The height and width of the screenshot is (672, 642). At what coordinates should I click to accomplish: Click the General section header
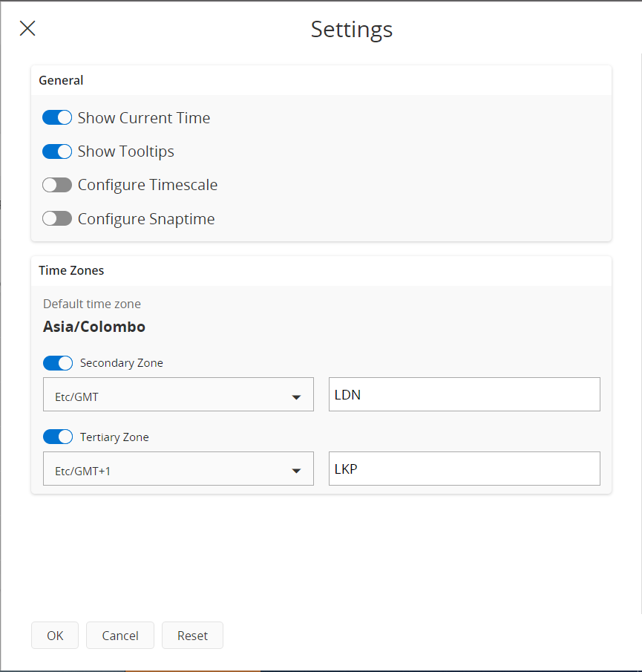61,80
